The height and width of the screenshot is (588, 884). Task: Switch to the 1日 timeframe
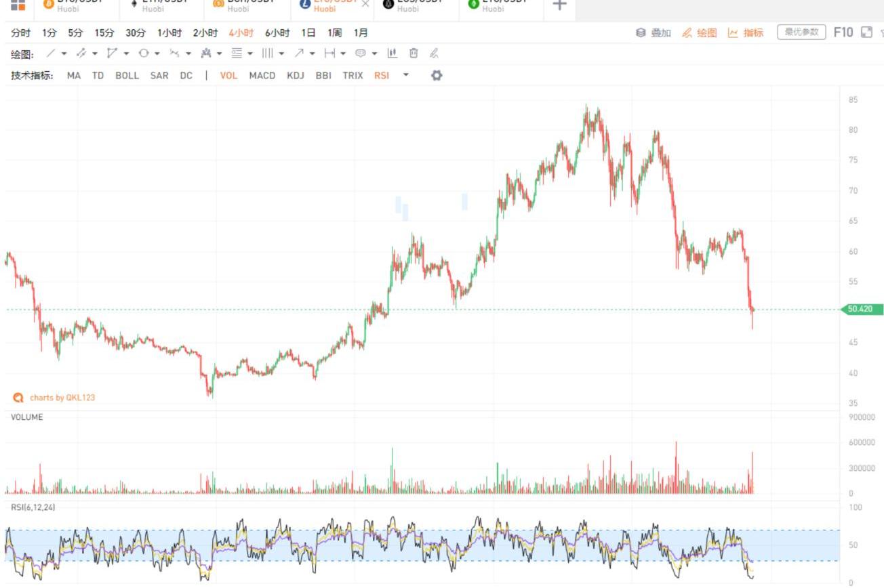(308, 33)
